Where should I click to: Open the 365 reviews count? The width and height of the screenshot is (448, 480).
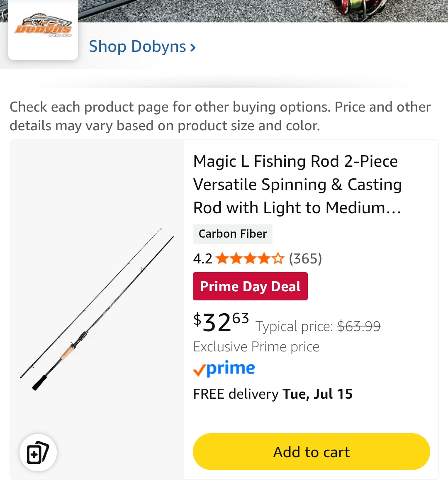305,259
